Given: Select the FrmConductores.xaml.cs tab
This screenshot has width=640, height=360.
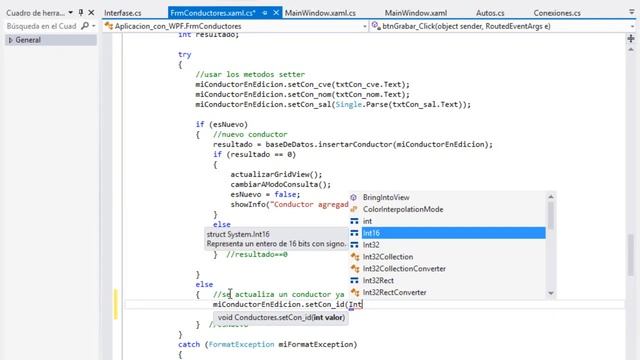Looking at the screenshot, I should coord(213,13).
